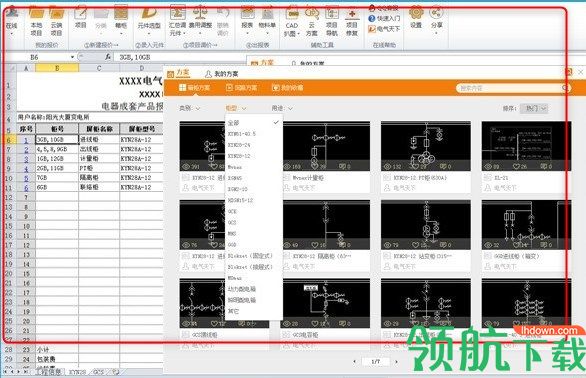Expand the 用途 usage filter dropdown

[282, 108]
